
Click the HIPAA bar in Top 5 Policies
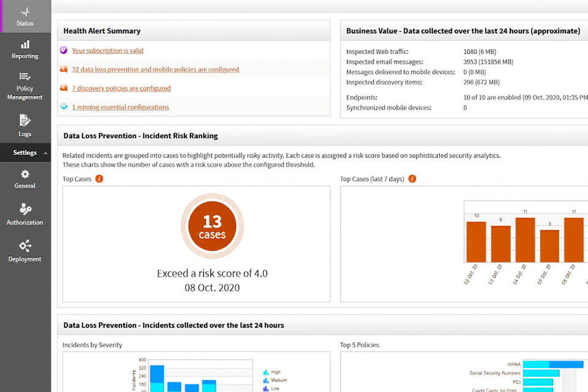pyautogui.click(x=553, y=364)
